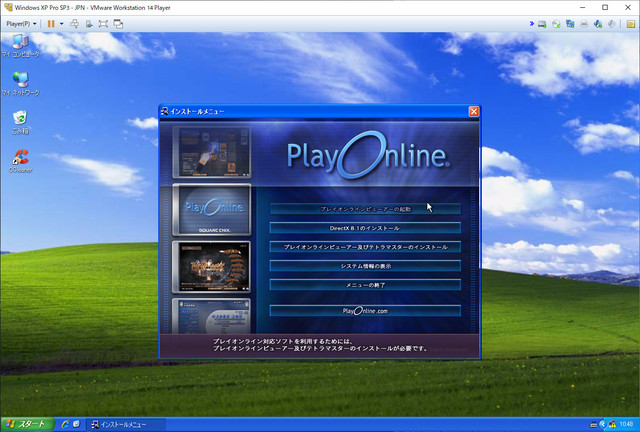Open the VMware message log note icon
This screenshot has height=432, width=640.
[631, 24]
